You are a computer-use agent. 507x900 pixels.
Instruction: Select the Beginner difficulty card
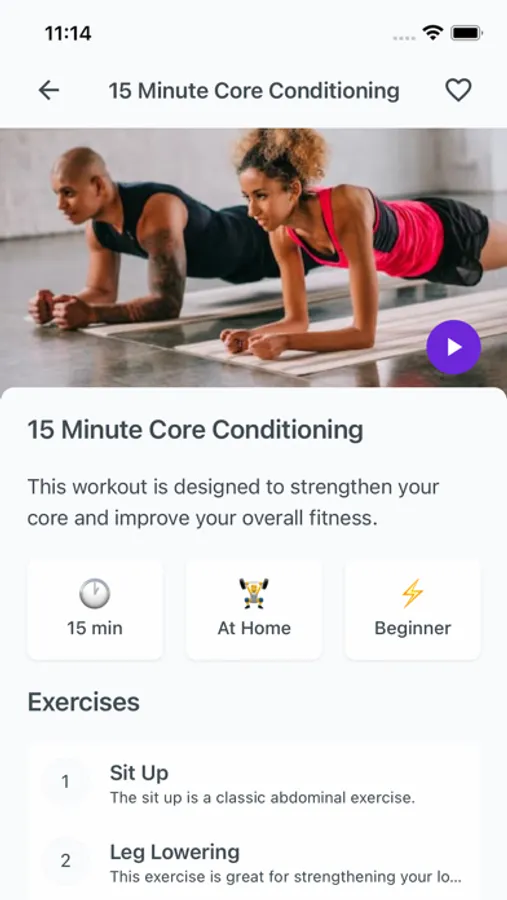click(413, 610)
